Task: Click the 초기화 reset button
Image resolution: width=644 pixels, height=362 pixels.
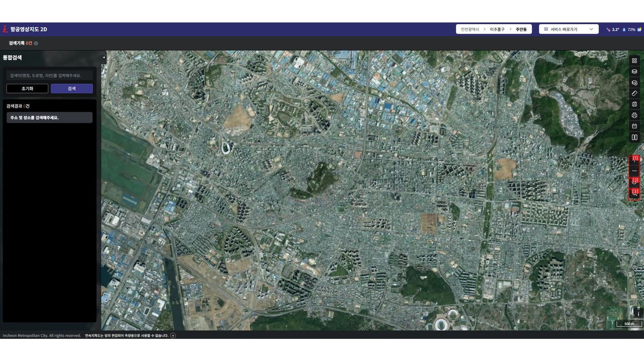Action: point(27,88)
